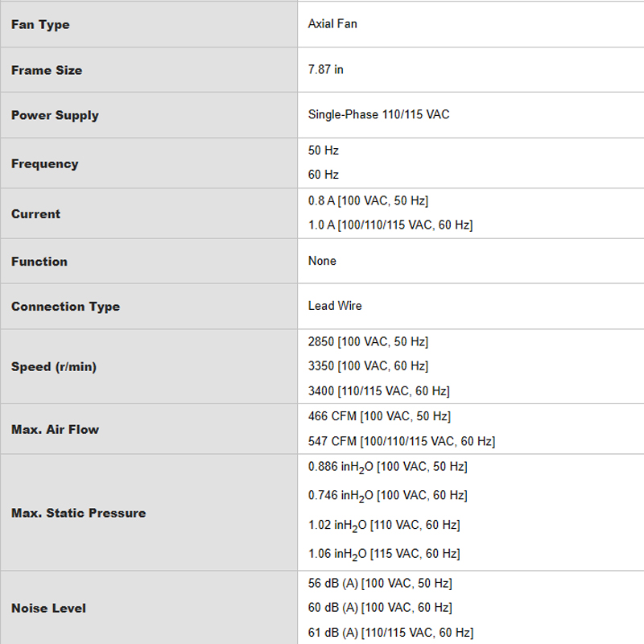Click the Function row label
This screenshot has width=644, height=644.
click(x=39, y=262)
